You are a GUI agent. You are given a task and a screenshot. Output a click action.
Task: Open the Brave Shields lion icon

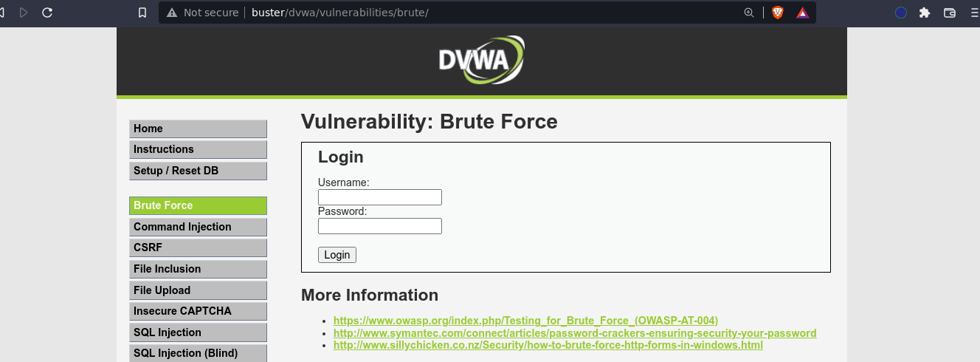coord(777,13)
